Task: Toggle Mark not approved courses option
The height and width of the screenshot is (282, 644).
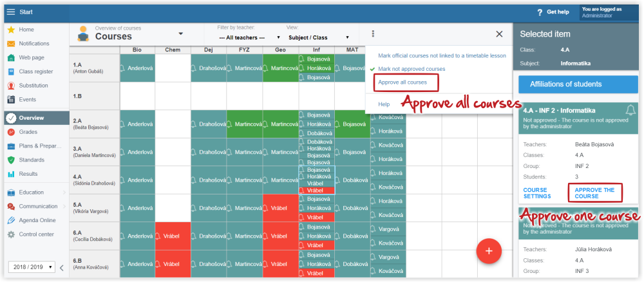Action: (412, 69)
